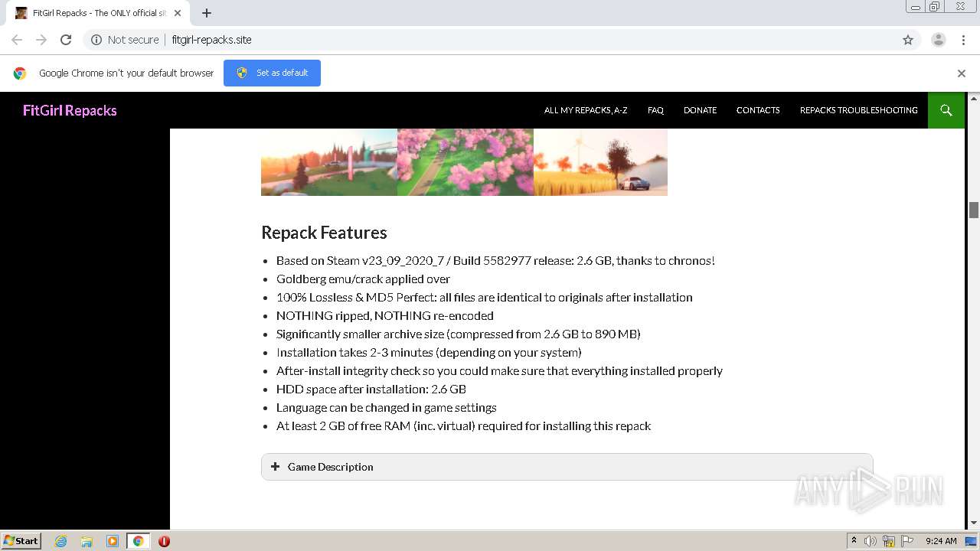The height and width of the screenshot is (551, 980).
Task: Click the Goldberg emu/crack applied over line
Action: point(363,279)
